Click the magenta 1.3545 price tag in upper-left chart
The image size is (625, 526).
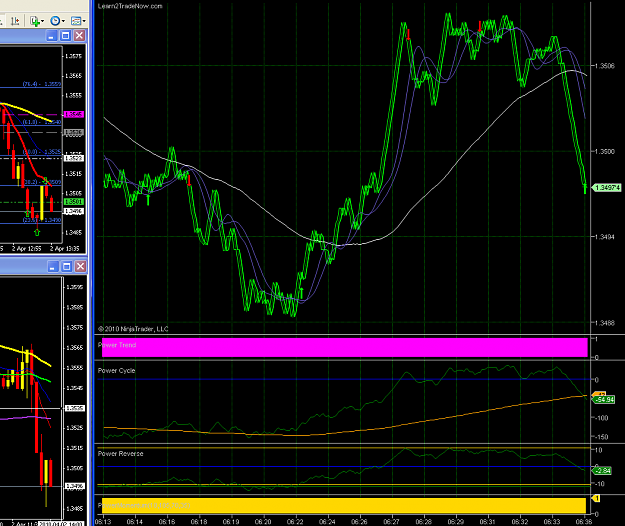74,114
